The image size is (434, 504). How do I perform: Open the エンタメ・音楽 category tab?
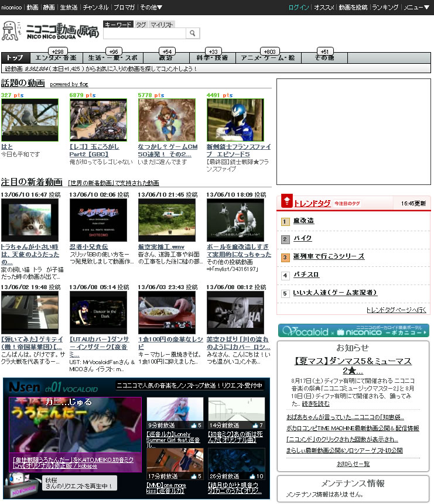point(56,58)
